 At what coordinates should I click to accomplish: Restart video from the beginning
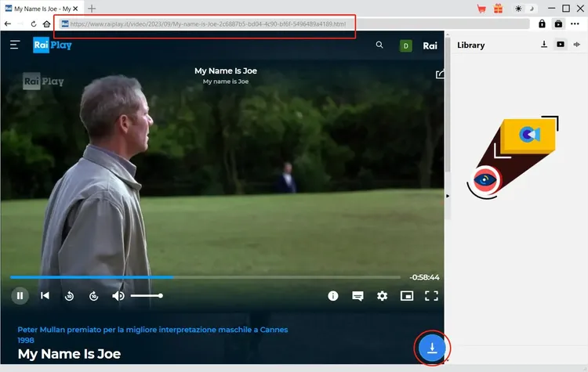coord(45,295)
